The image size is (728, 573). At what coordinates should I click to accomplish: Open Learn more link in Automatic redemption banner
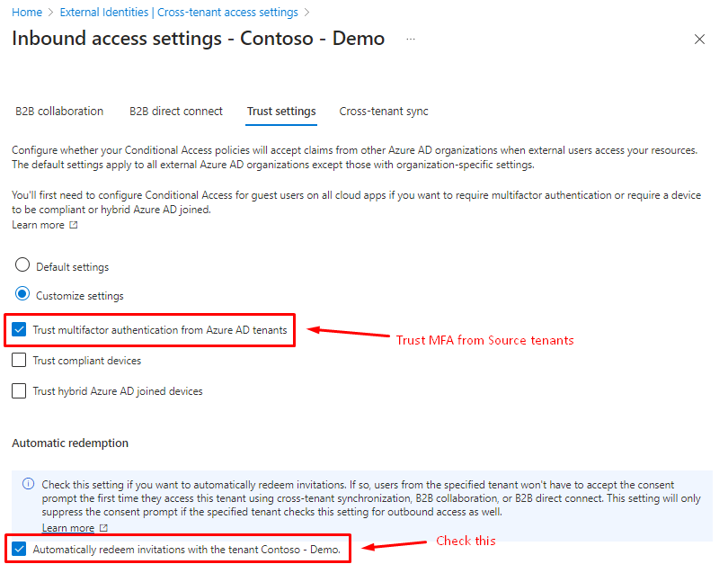68,528
